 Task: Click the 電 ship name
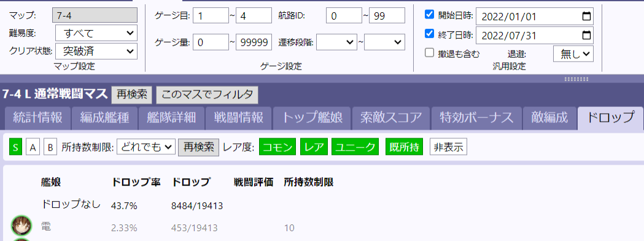click(46, 227)
